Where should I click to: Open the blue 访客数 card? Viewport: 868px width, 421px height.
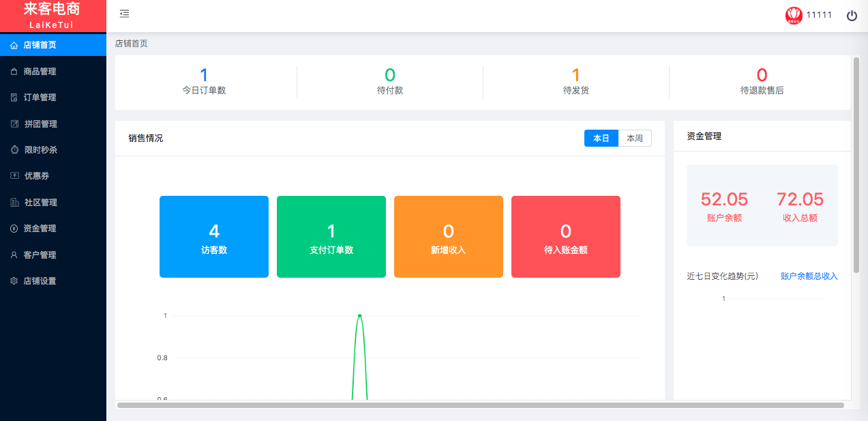coord(214,237)
